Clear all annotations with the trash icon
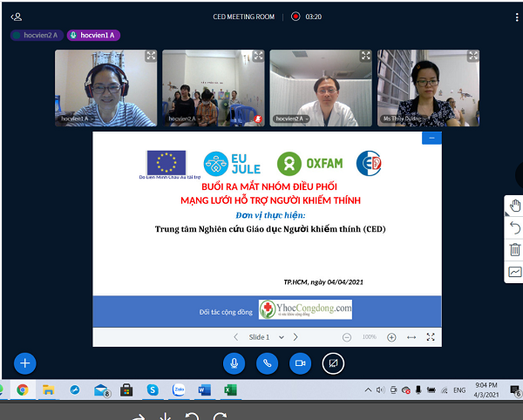 515,250
